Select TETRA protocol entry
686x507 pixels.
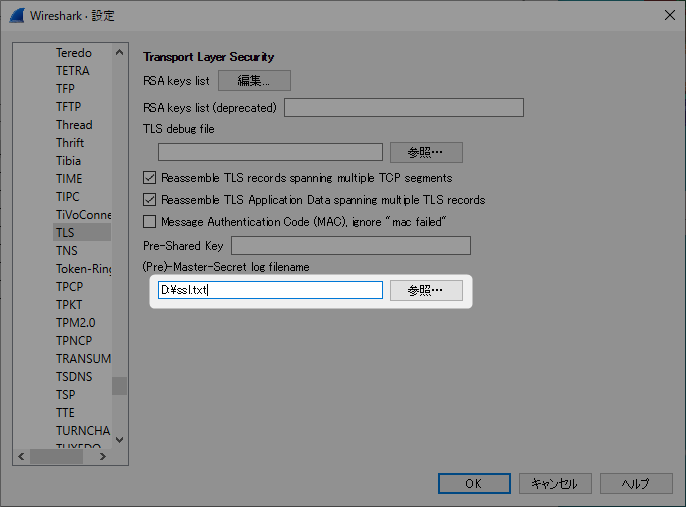(73, 71)
